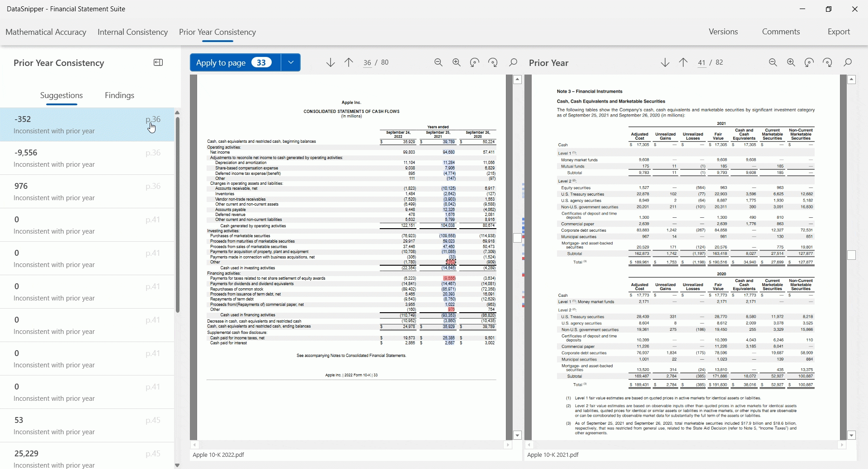Select the Suggestions tab
This screenshot has height=469, width=868.
pyautogui.click(x=61, y=95)
